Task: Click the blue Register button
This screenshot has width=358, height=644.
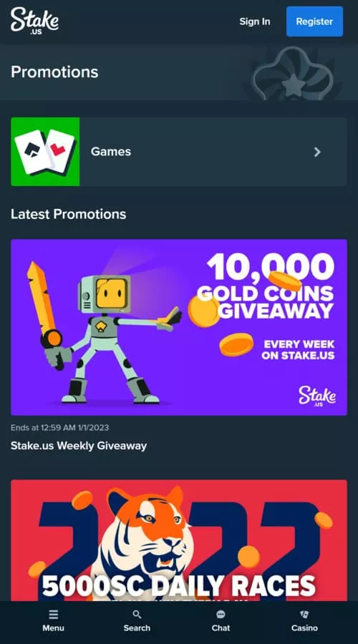Action: pos(314,21)
